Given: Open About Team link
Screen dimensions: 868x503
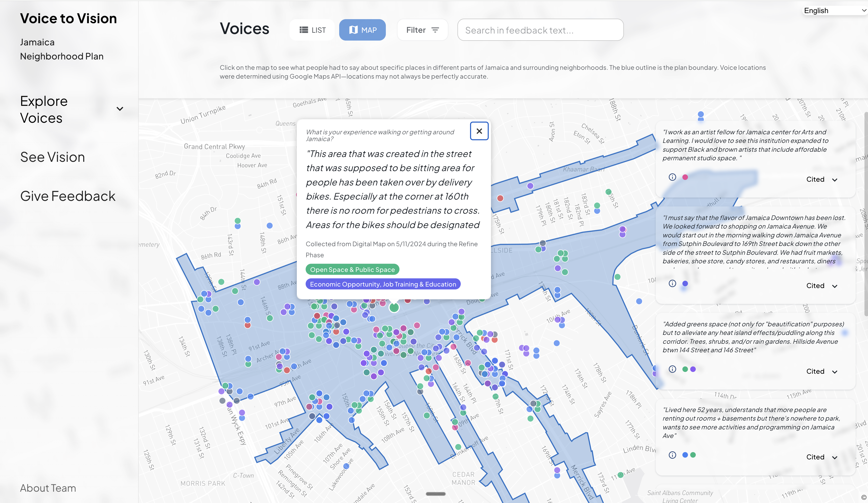Looking at the screenshot, I should click(48, 488).
